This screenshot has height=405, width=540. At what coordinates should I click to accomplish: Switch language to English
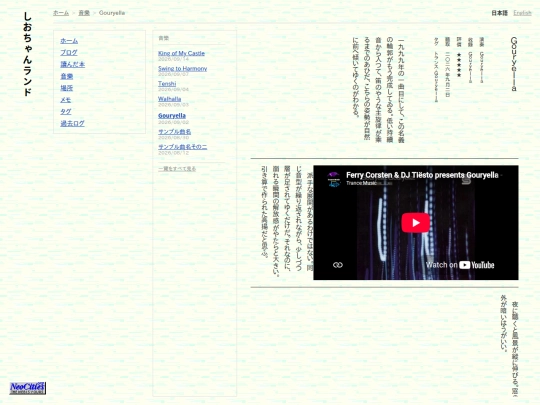point(522,13)
